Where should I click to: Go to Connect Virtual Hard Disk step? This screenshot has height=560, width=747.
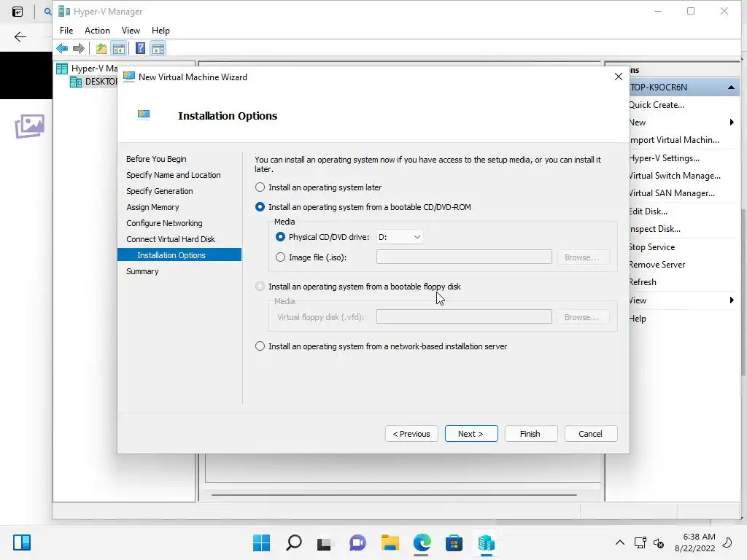[171, 239]
